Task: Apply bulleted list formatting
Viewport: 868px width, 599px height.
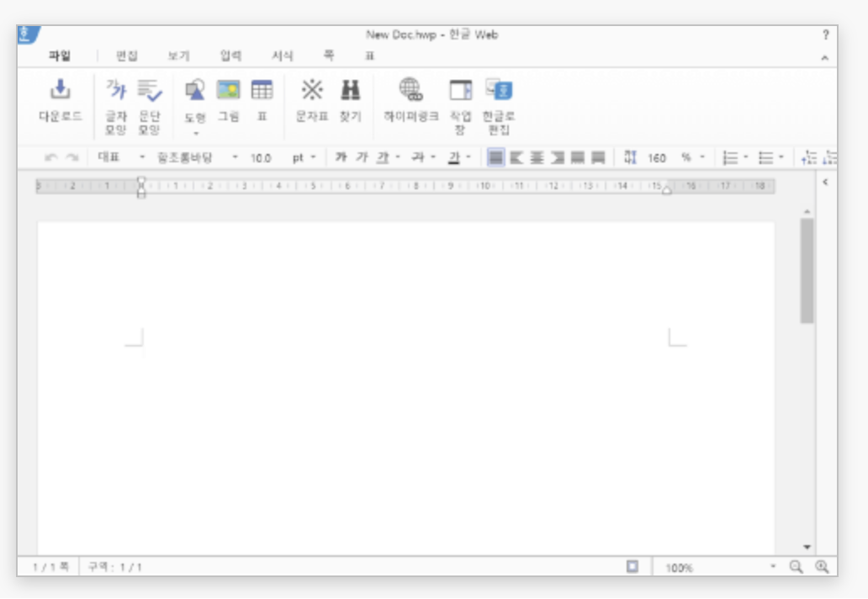Action: pos(765,158)
